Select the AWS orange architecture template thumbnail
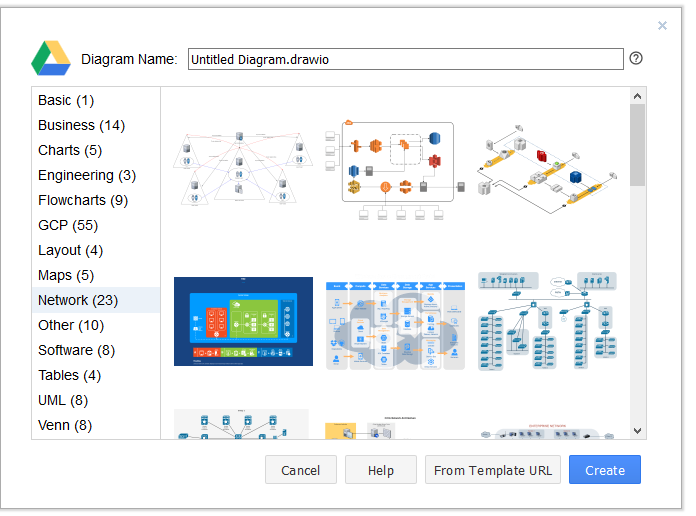 pyautogui.click(x=395, y=170)
